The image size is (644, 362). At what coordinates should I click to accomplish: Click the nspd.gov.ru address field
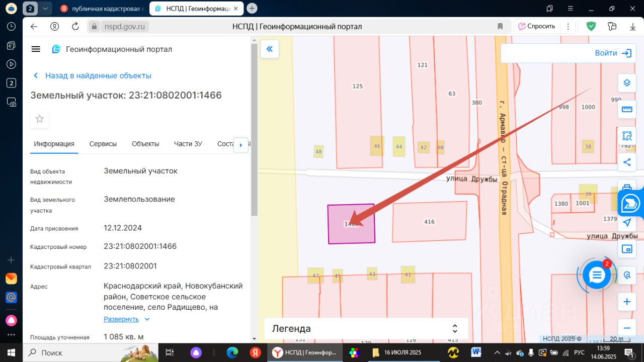coord(126,27)
